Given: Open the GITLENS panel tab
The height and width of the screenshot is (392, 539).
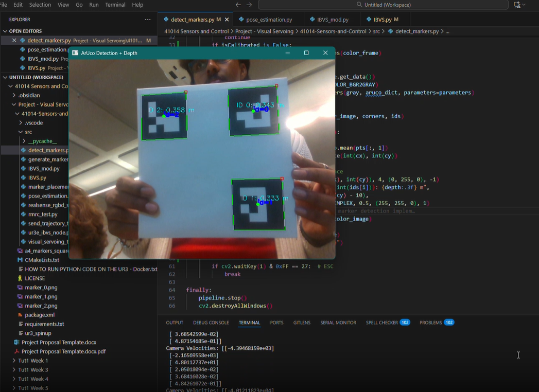Looking at the screenshot, I should [302, 323].
